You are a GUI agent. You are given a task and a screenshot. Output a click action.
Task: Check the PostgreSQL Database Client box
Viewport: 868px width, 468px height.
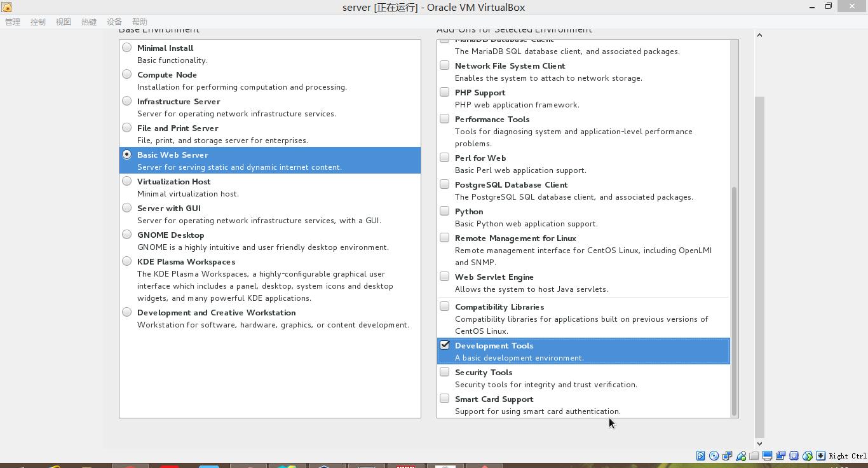coord(445,184)
